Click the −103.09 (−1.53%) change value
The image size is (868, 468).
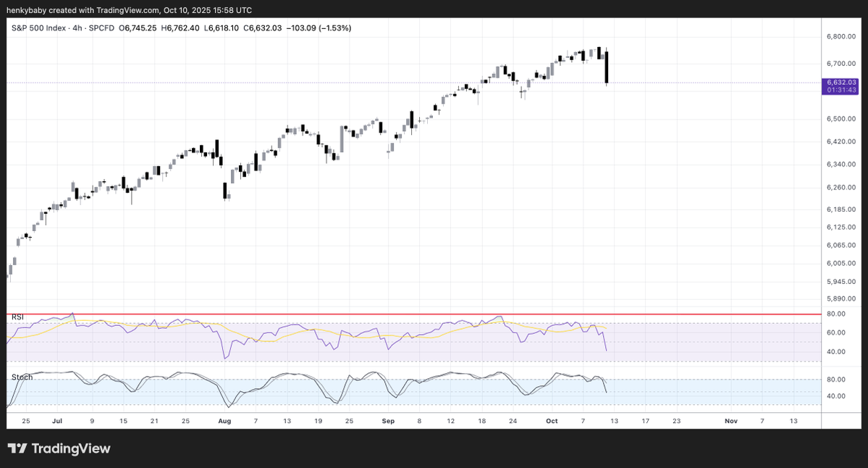(321, 28)
